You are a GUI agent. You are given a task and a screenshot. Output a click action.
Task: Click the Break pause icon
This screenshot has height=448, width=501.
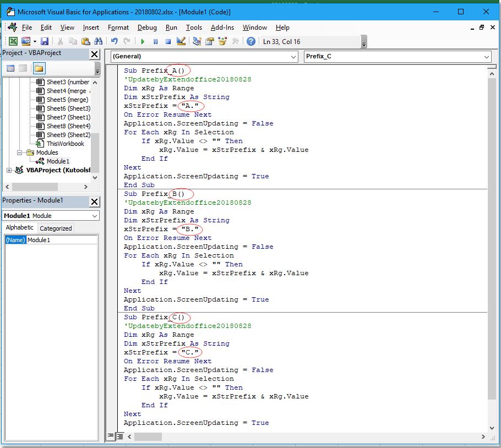click(x=155, y=41)
